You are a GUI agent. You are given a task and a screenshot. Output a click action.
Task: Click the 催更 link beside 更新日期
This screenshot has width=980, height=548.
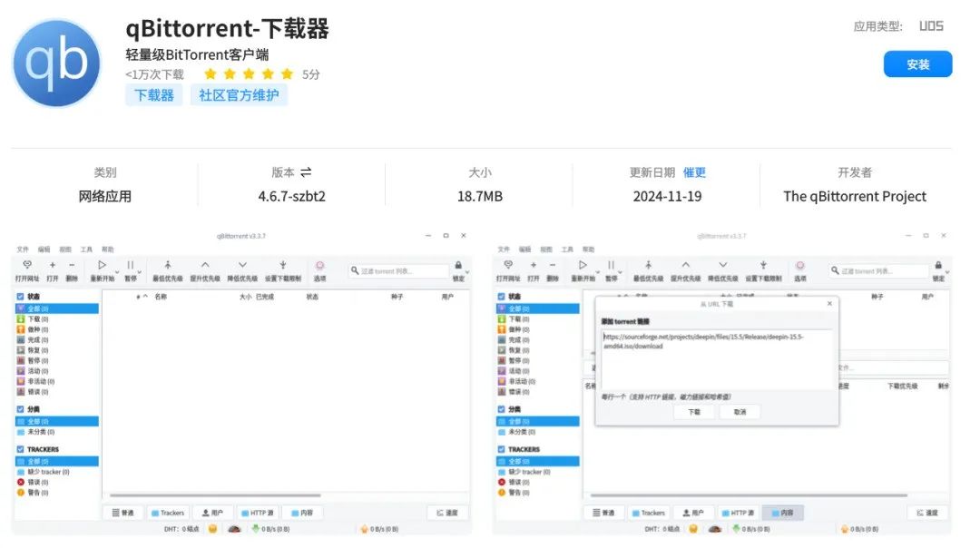tap(694, 172)
